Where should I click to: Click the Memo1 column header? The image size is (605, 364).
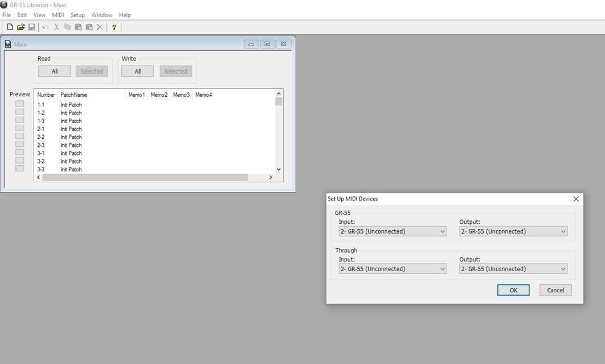137,95
